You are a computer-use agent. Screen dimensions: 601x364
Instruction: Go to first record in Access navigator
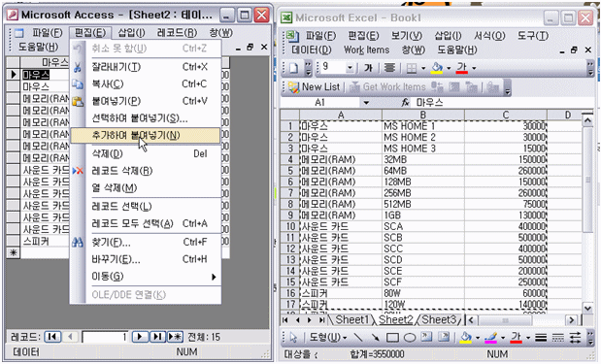(x=52, y=337)
